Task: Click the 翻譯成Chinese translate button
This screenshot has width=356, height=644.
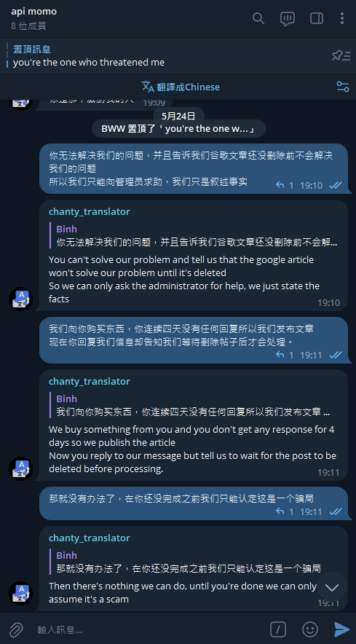Action: click(x=181, y=87)
